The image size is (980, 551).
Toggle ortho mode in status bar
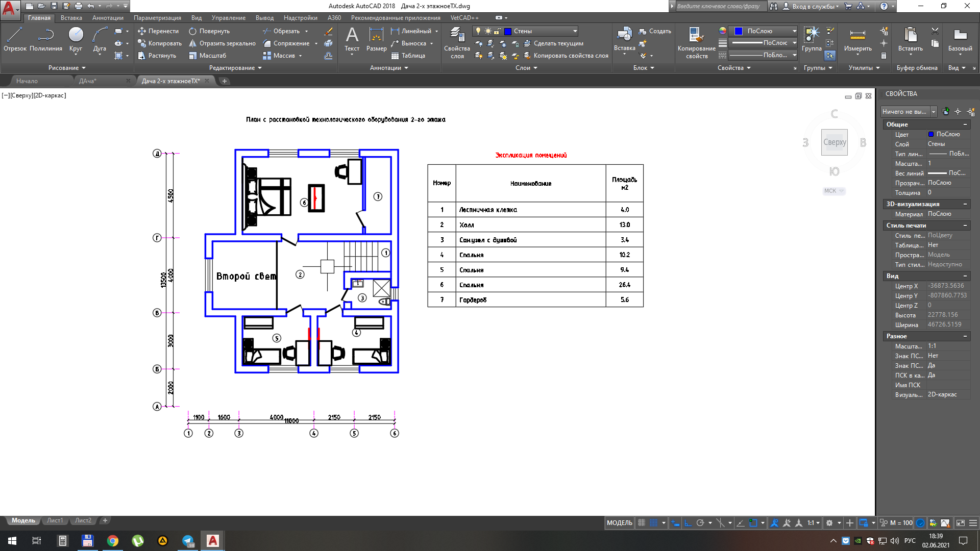[x=688, y=522]
